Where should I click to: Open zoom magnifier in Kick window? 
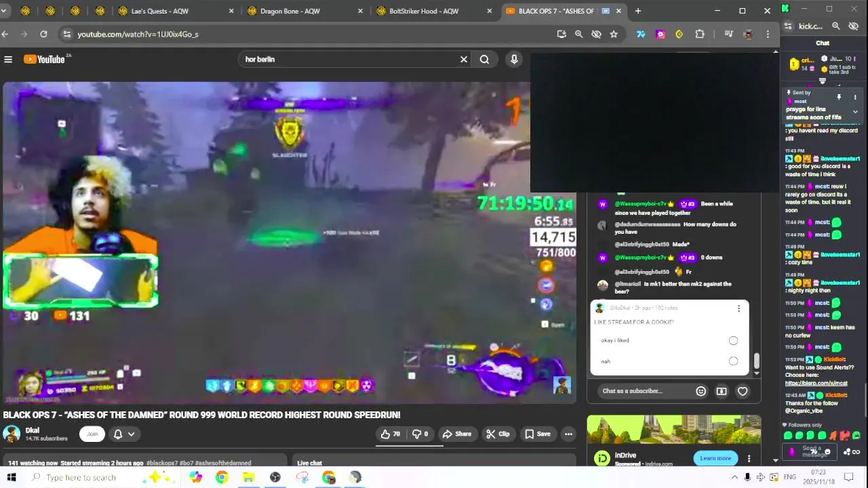coord(836,26)
